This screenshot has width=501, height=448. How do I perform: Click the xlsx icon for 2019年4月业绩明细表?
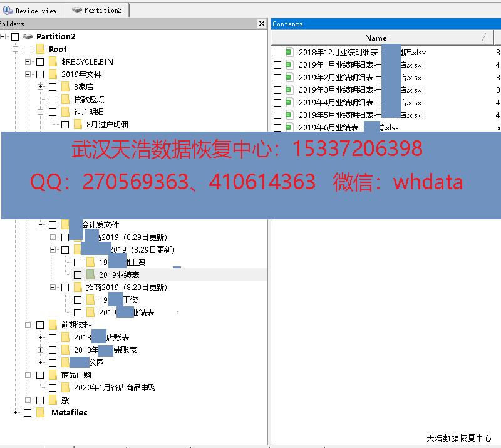click(x=289, y=103)
